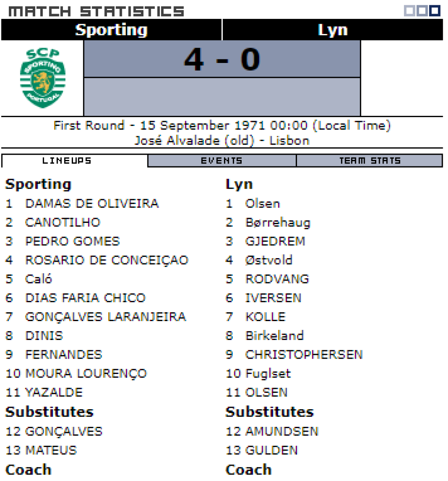Click the Sporting team name in header
448x481 pixels.
coord(111,30)
